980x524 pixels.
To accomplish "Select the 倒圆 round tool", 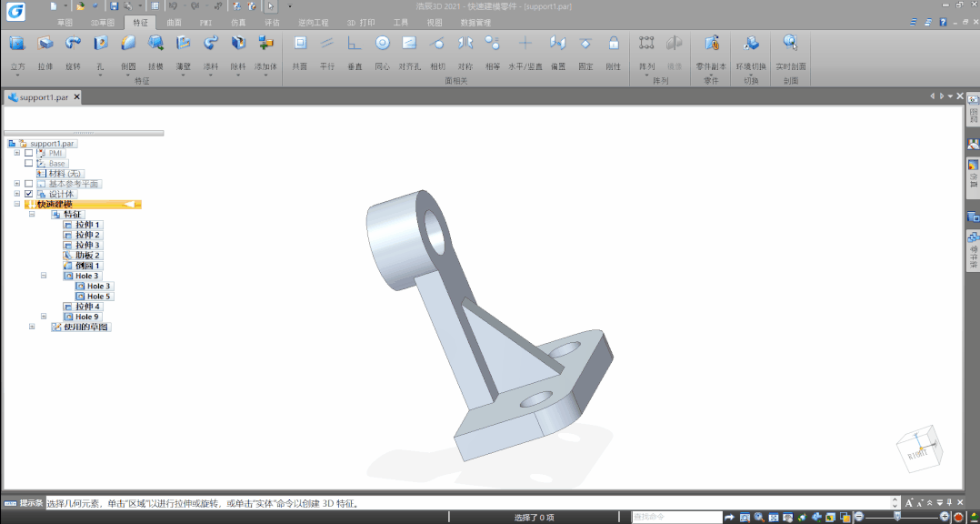I will 128,51.
